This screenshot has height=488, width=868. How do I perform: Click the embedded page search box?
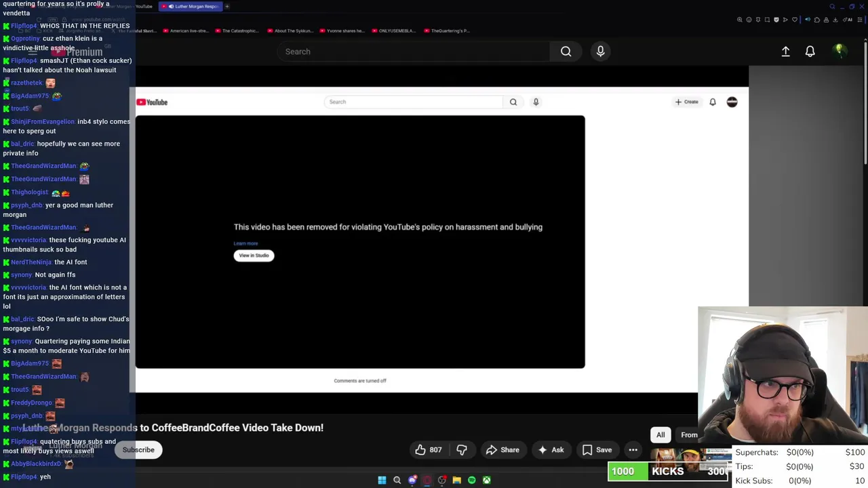(x=413, y=102)
